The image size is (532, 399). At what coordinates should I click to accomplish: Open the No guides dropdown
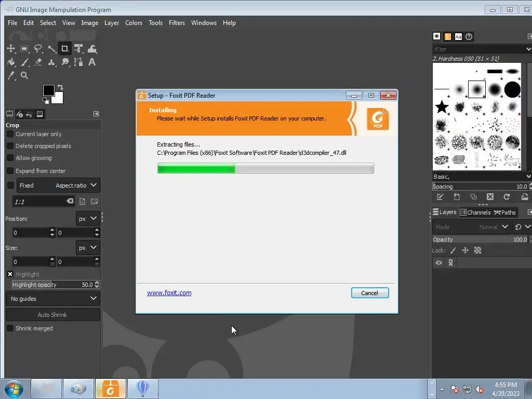[x=54, y=299]
